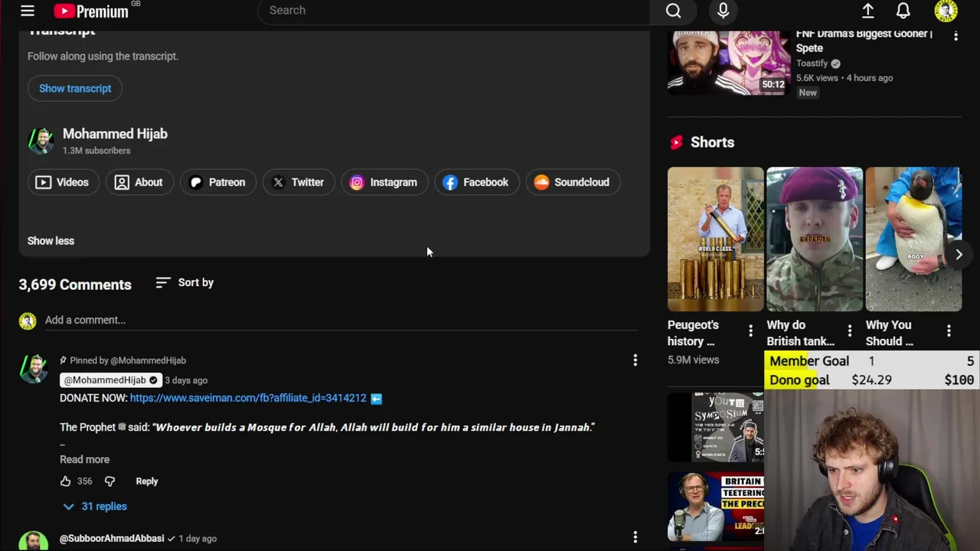
Task: Go to YouTube Premium home logo
Action: (x=92, y=11)
